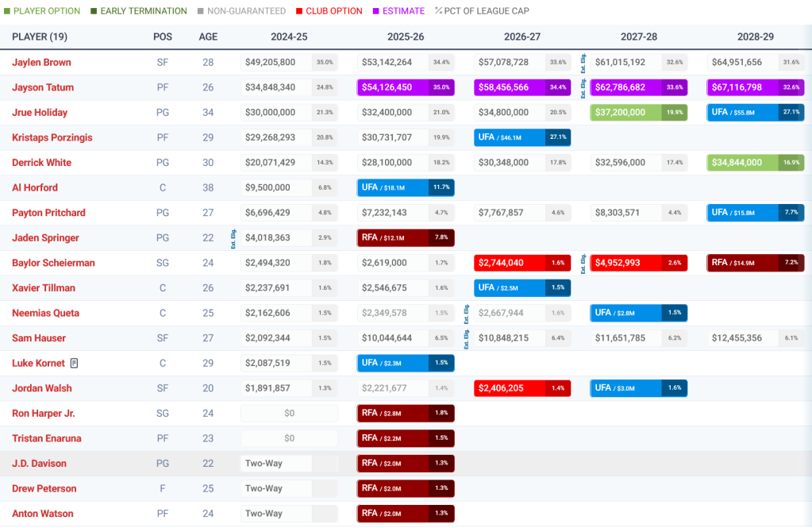Open Jaylen Brown's player page

41,63
